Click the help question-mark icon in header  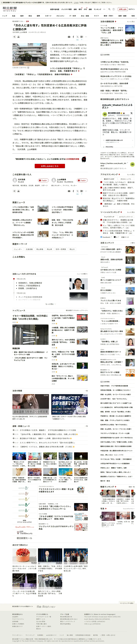coord(113,9)
